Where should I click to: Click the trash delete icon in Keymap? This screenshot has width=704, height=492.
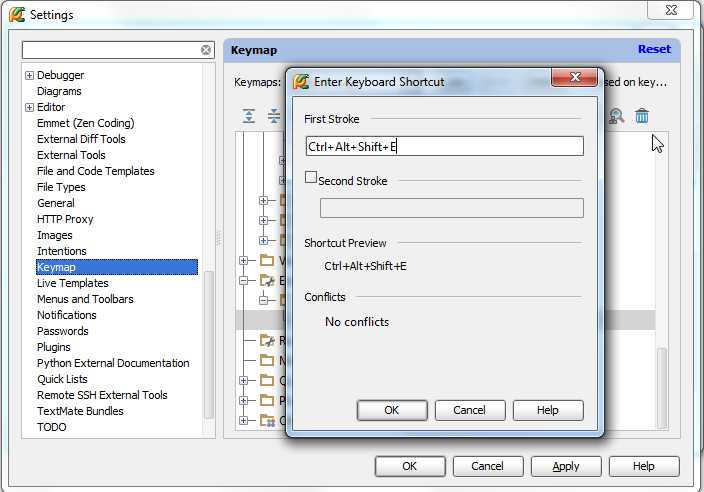tap(642, 116)
